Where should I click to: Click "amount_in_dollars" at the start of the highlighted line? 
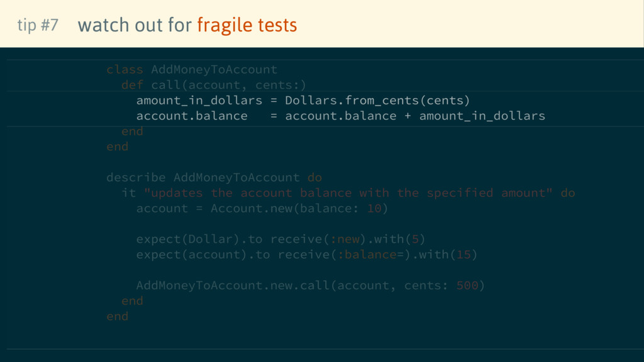point(199,101)
